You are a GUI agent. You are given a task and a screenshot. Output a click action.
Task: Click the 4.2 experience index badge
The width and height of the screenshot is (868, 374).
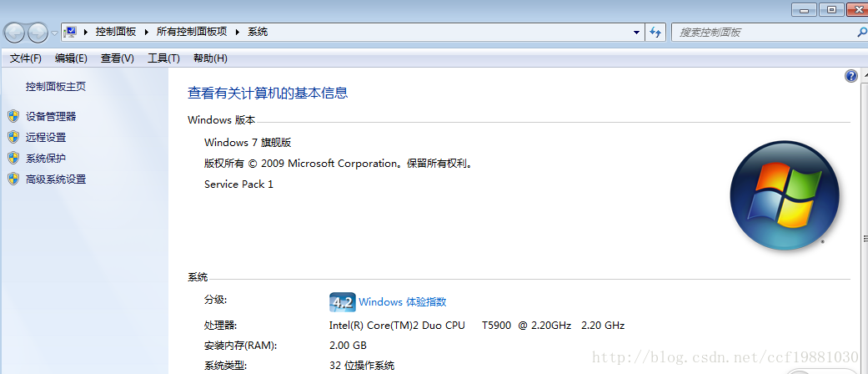(342, 302)
